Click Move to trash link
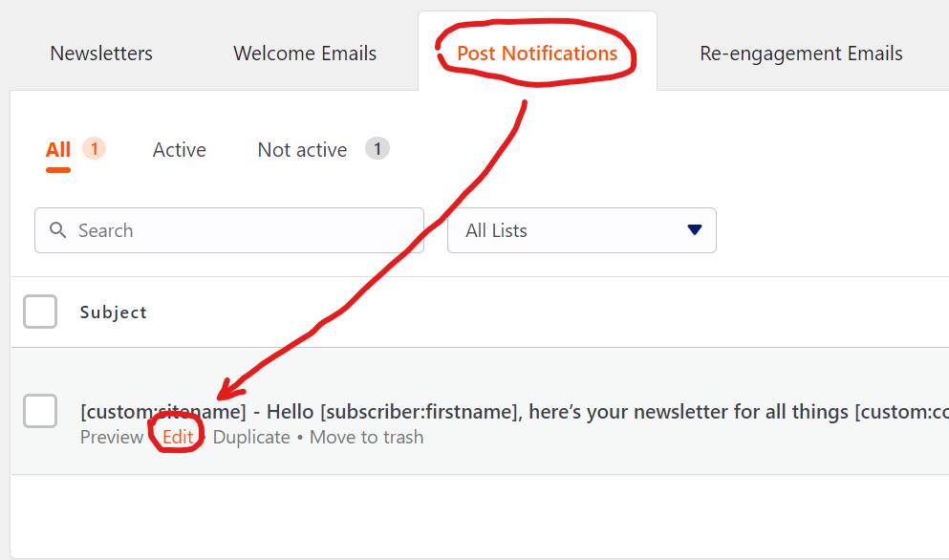The height and width of the screenshot is (560, 949). (366, 437)
